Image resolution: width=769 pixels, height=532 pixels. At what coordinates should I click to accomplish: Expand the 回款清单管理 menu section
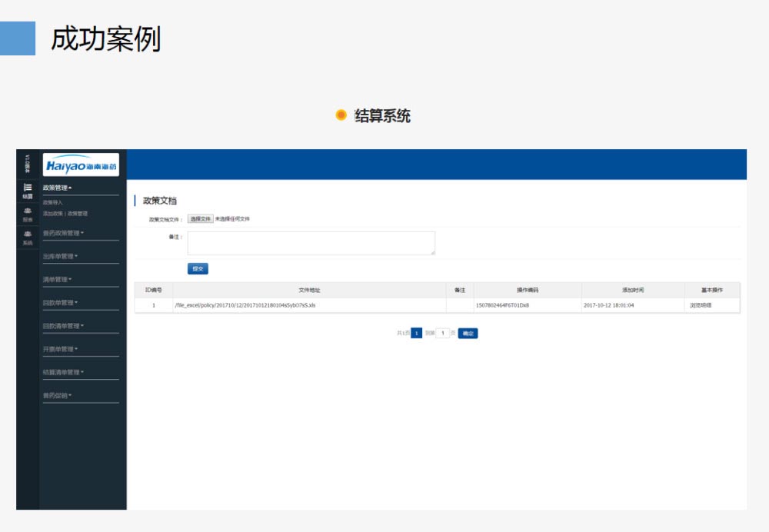pos(63,325)
